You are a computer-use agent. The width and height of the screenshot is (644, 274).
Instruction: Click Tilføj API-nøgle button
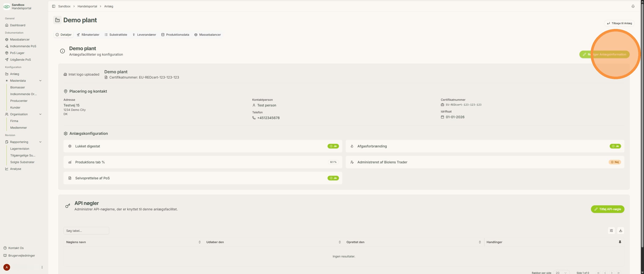607,209
